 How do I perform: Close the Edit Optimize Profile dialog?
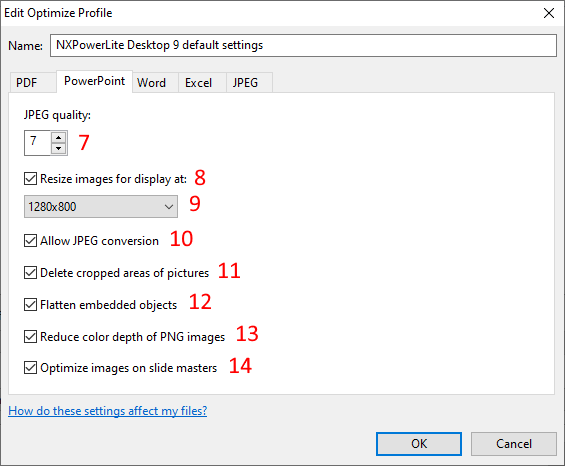549,13
